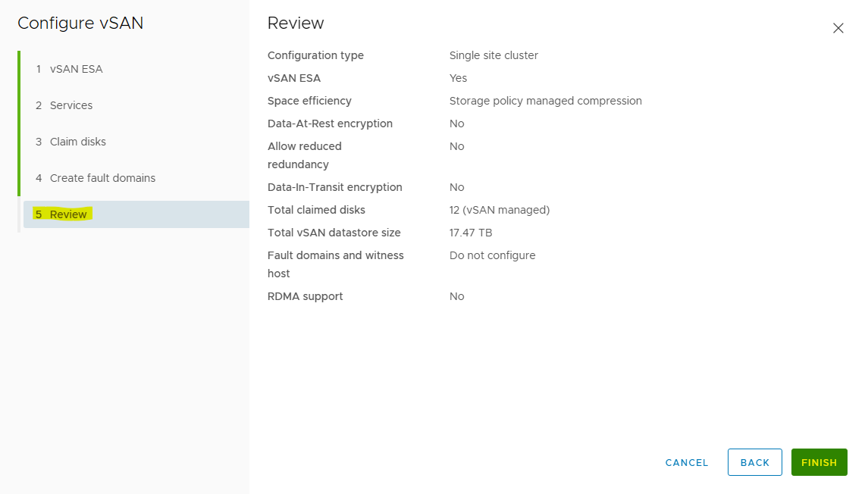
Task: Cancel the vSAN configuration
Action: (x=686, y=462)
